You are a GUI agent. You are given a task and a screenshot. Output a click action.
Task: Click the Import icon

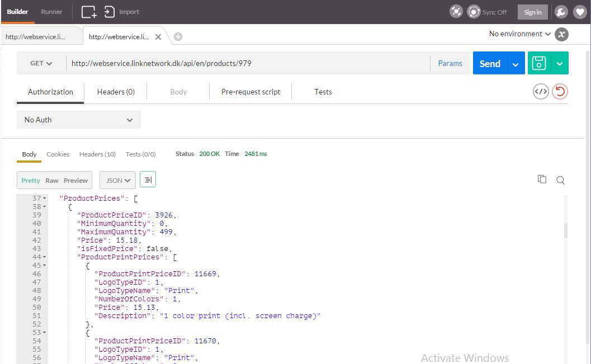click(109, 12)
